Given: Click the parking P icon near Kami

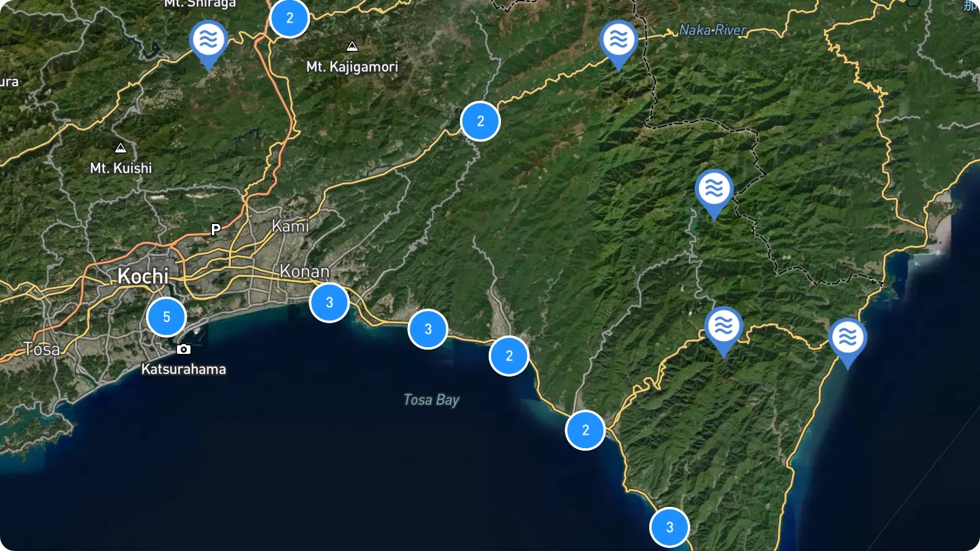Looking at the screenshot, I should tap(216, 230).
